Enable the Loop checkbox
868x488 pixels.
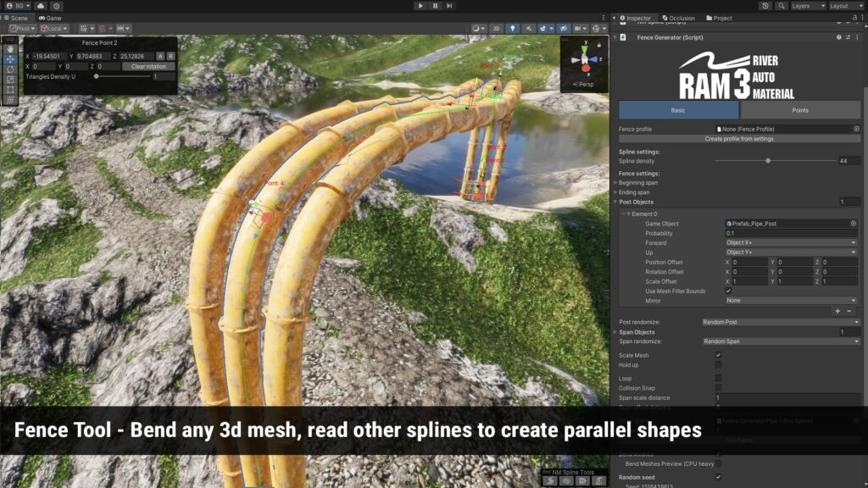[x=718, y=378]
